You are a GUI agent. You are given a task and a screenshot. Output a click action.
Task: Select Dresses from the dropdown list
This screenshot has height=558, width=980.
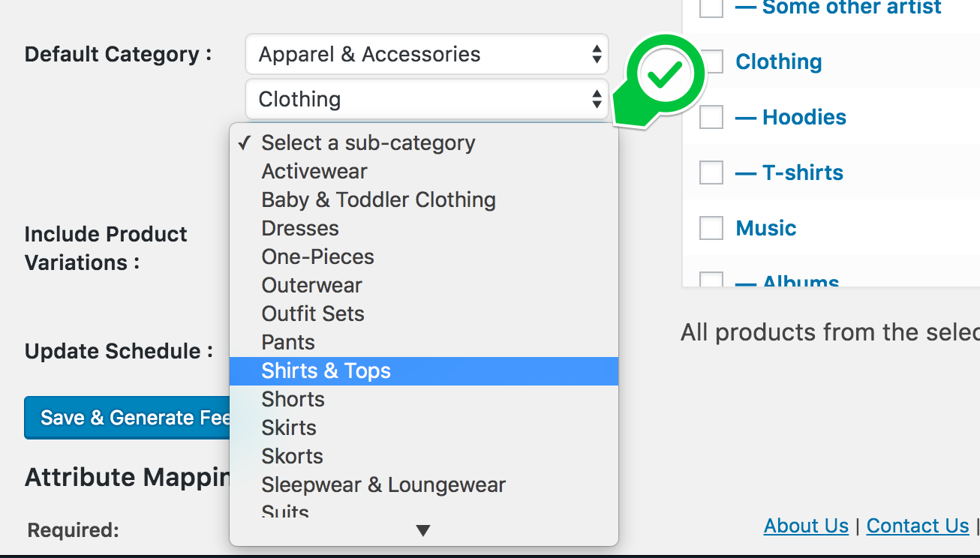300,228
